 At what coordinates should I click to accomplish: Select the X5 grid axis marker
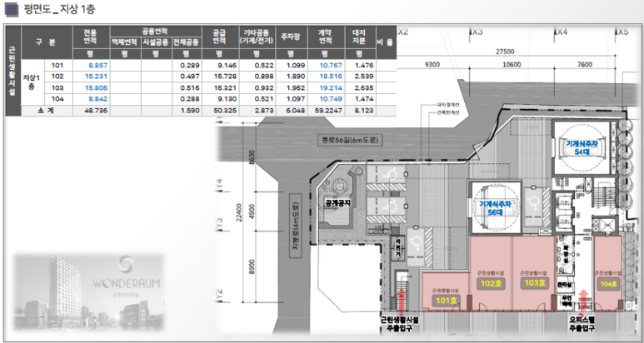pyautogui.click(x=622, y=32)
